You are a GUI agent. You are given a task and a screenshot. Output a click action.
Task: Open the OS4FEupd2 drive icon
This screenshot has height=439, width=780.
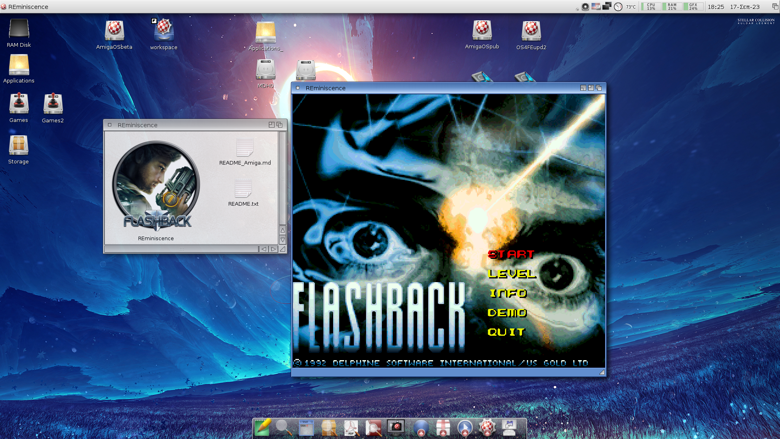pos(531,31)
